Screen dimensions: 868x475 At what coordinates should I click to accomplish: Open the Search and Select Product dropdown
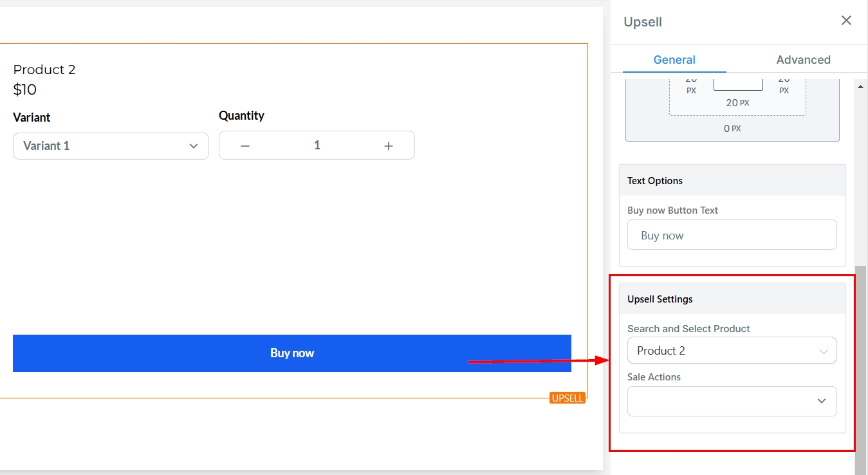[x=732, y=351]
